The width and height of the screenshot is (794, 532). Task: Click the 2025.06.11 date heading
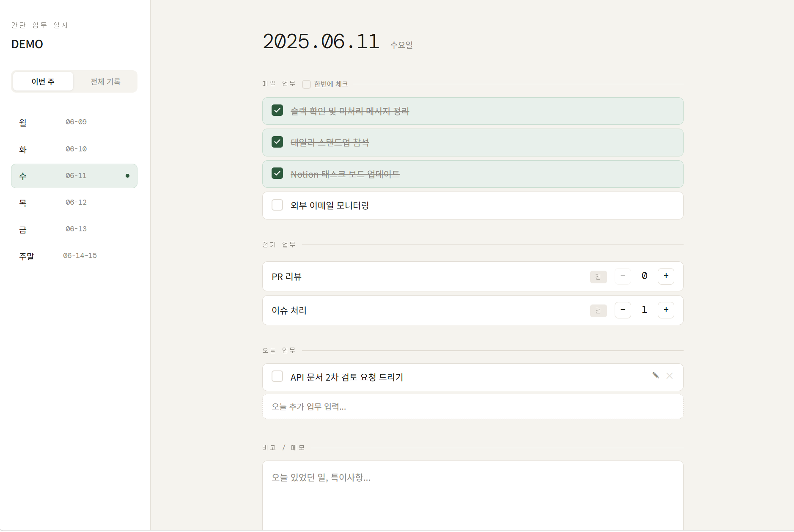pos(321,41)
